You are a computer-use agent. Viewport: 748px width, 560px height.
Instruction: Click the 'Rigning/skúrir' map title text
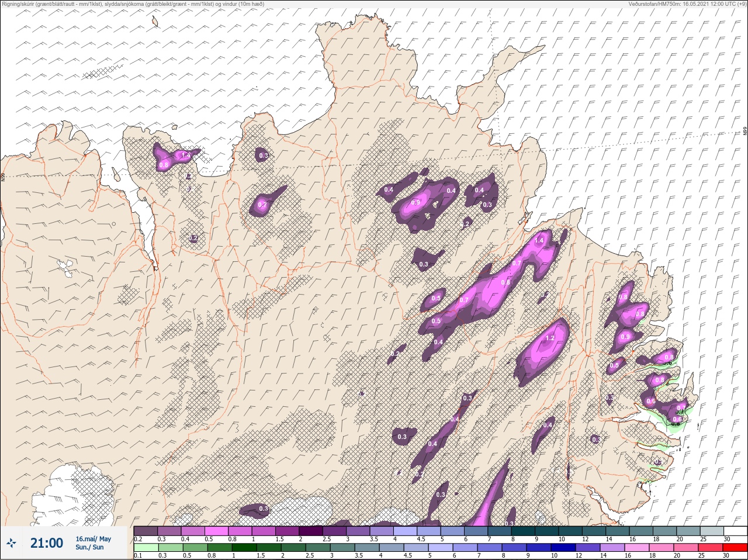(133, 4)
